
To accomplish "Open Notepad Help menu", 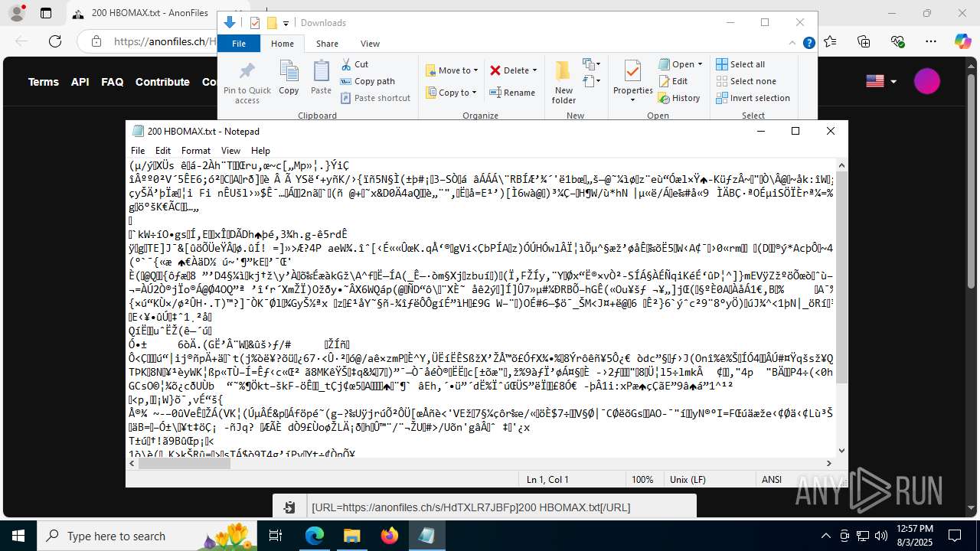I will (x=260, y=151).
